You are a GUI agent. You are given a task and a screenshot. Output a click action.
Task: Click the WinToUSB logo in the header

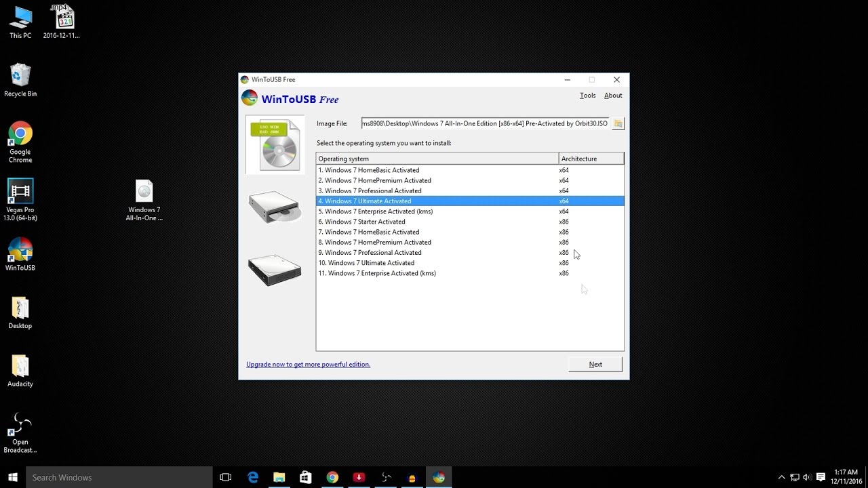[x=250, y=98]
